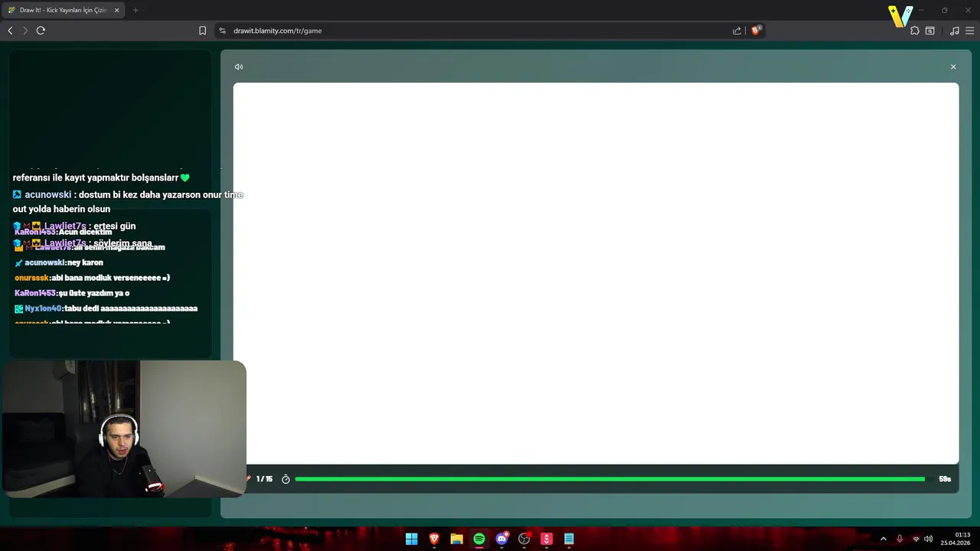This screenshot has height=551, width=980.
Task: Close the drawing game panel with X
Action: point(953,67)
